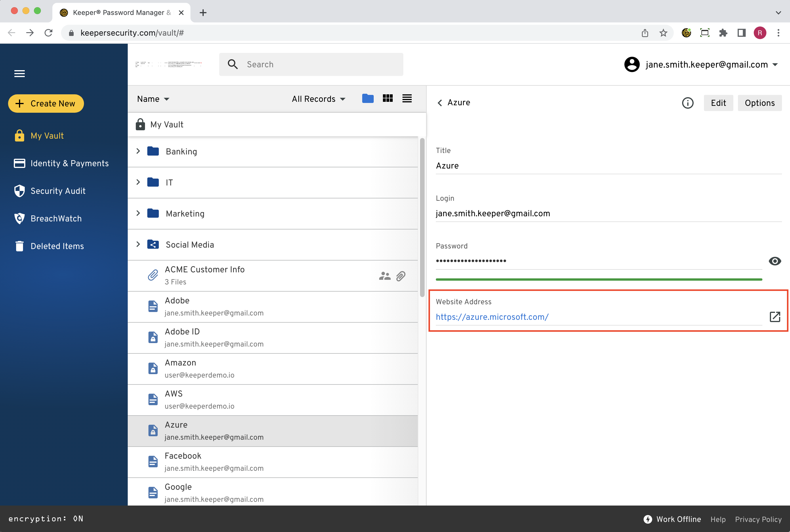
Task: Open the Keeper browser extension icon
Action: (686, 33)
